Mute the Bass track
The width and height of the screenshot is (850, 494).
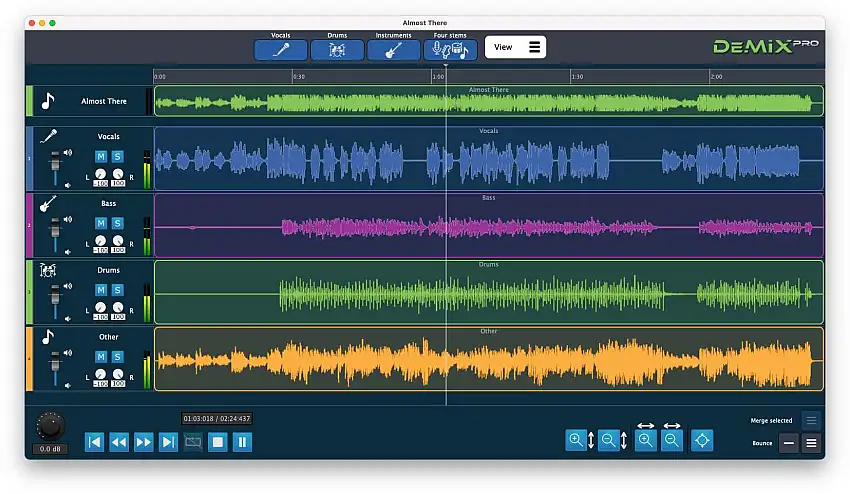pyautogui.click(x=101, y=223)
